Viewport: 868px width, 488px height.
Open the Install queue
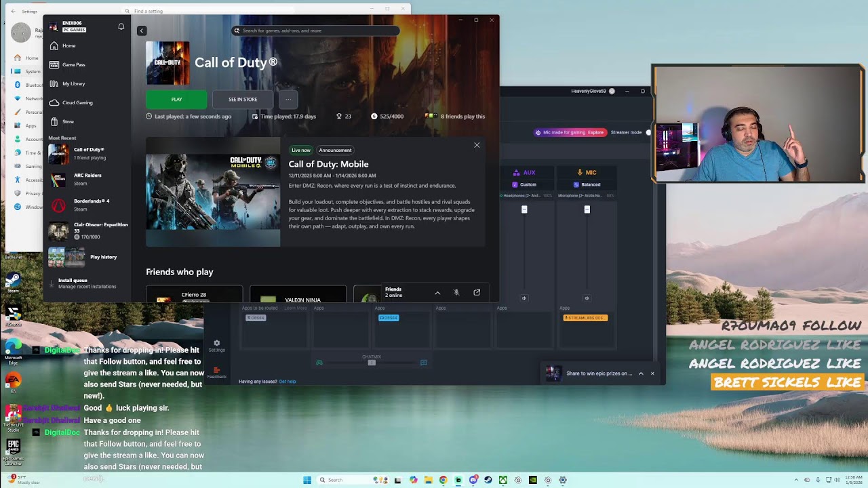tap(87, 283)
